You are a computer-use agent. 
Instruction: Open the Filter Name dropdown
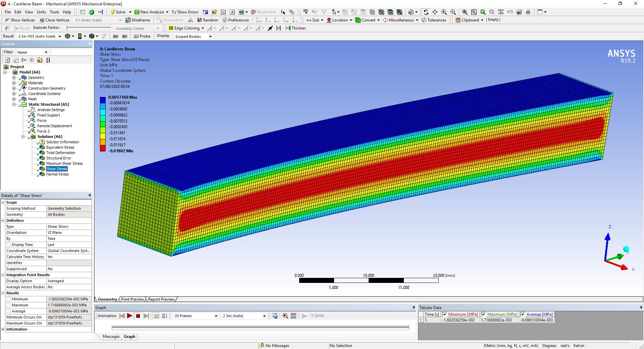click(46, 52)
